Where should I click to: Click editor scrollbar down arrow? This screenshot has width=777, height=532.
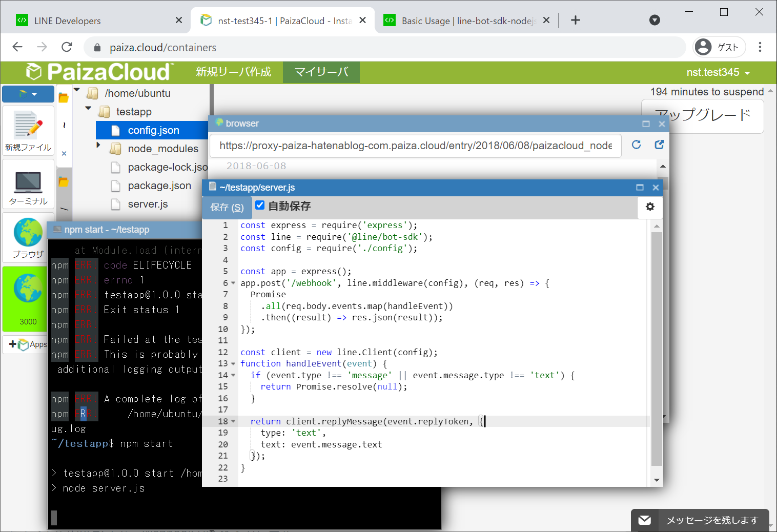coord(657,480)
